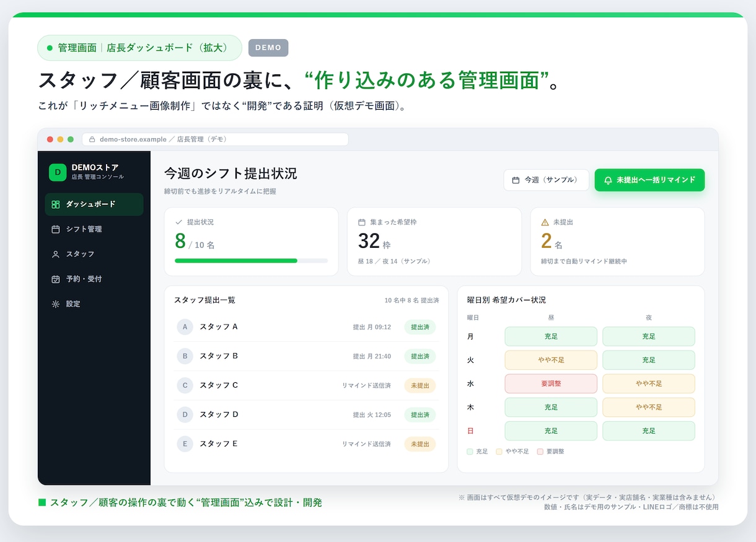Click the red window close dot

coord(50,139)
